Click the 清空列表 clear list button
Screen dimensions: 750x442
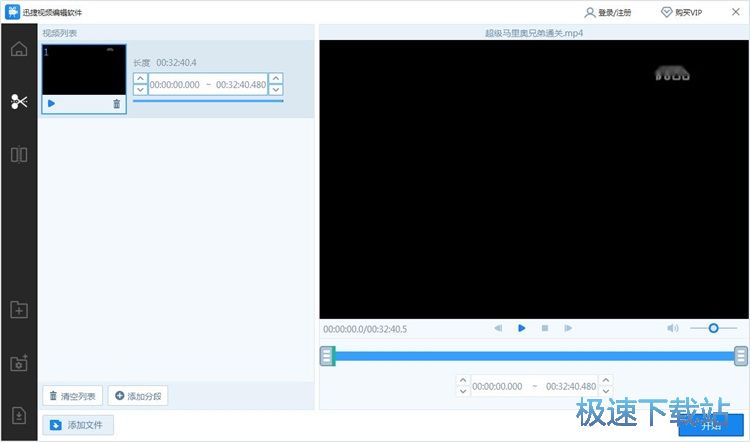[x=73, y=396]
